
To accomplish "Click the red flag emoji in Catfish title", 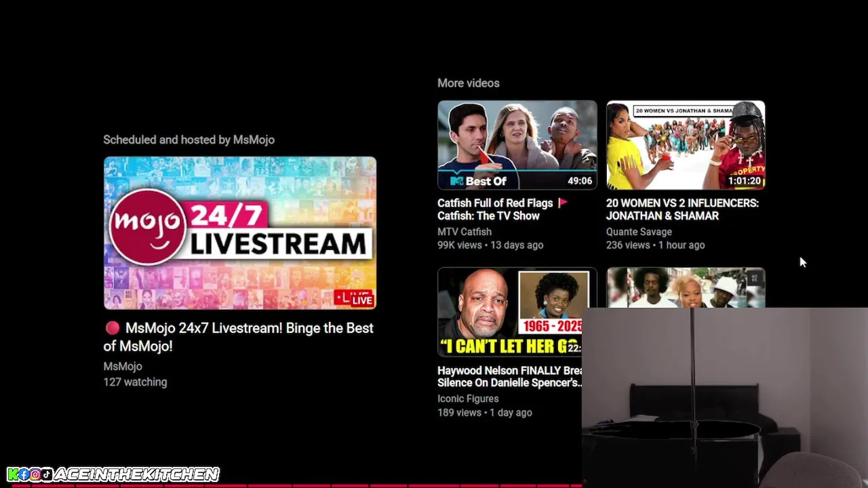I will coord(562,203).
